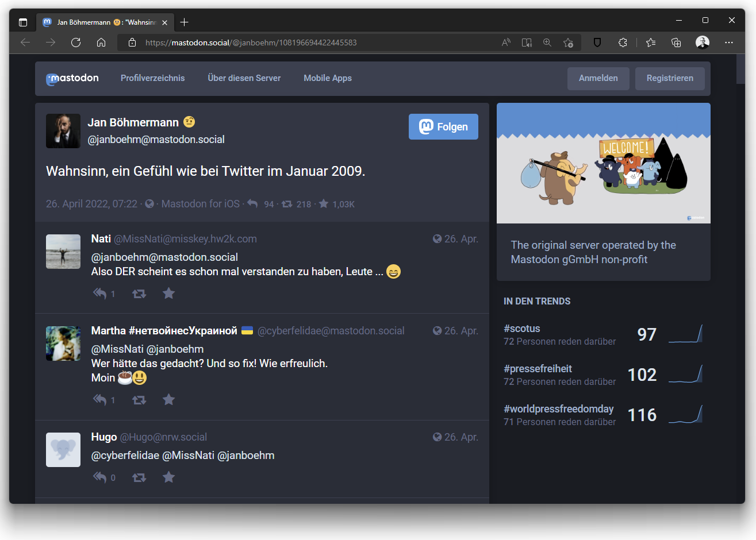The width and height of the screenshot is (756, 540).
Task: Open the browser extensions menu
Action: click(x=623, y=43)
